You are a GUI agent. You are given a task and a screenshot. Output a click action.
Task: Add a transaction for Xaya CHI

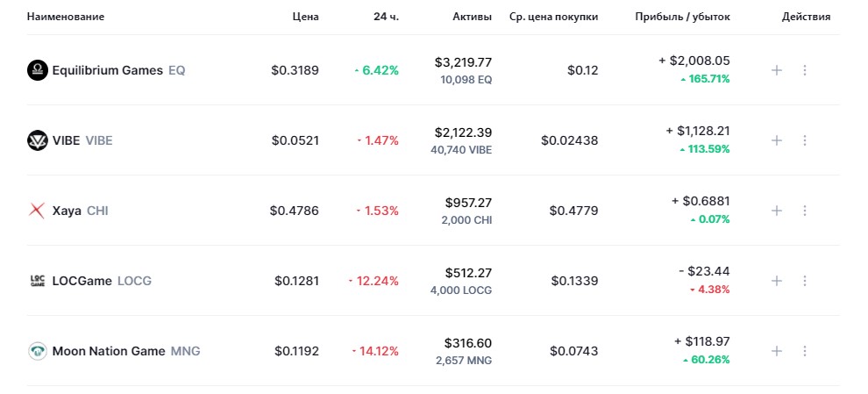[x=777, y=211]
